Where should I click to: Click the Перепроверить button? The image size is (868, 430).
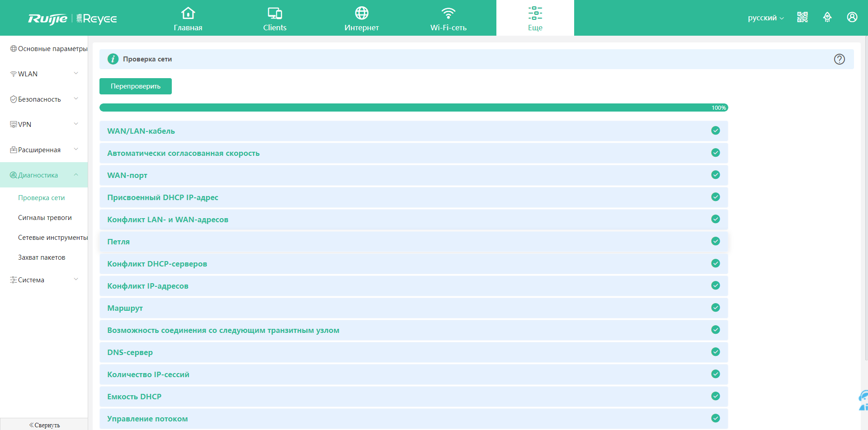[x=136, y=86]
